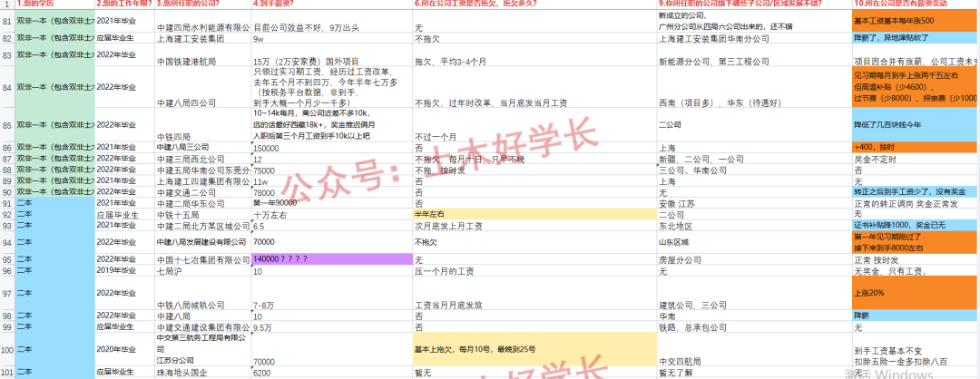The image size is (980, 379).
Task: Select the salary cell "78000"
Action: [x=332, y=192]
